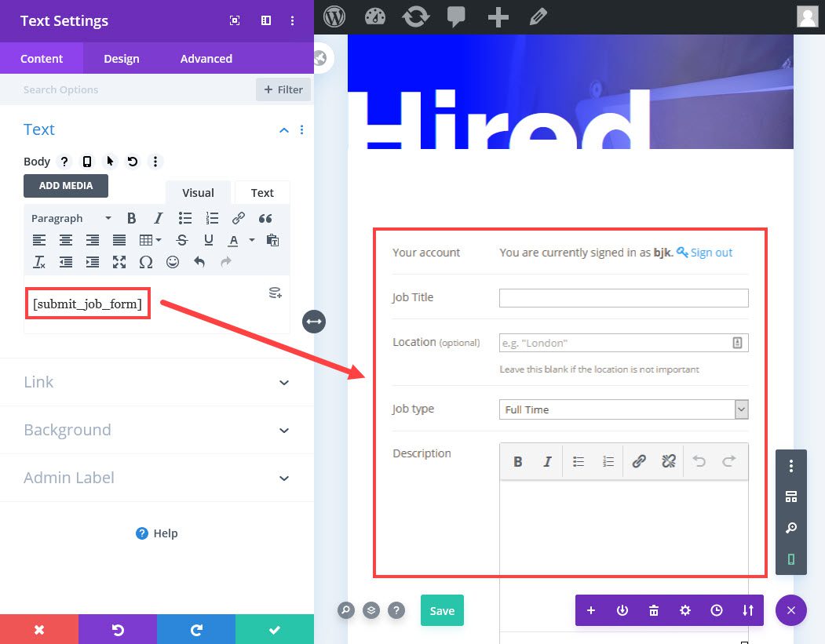Screen dimensions: 825x644
Task: Select the strikethrough icon
Action: click(181, 240)
